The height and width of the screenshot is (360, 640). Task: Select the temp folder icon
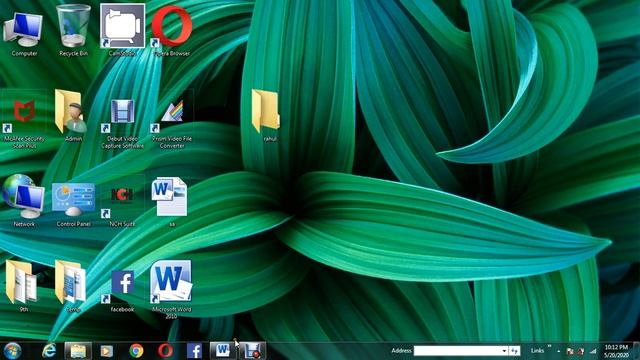pyautogui.click(x=72, y=286)
